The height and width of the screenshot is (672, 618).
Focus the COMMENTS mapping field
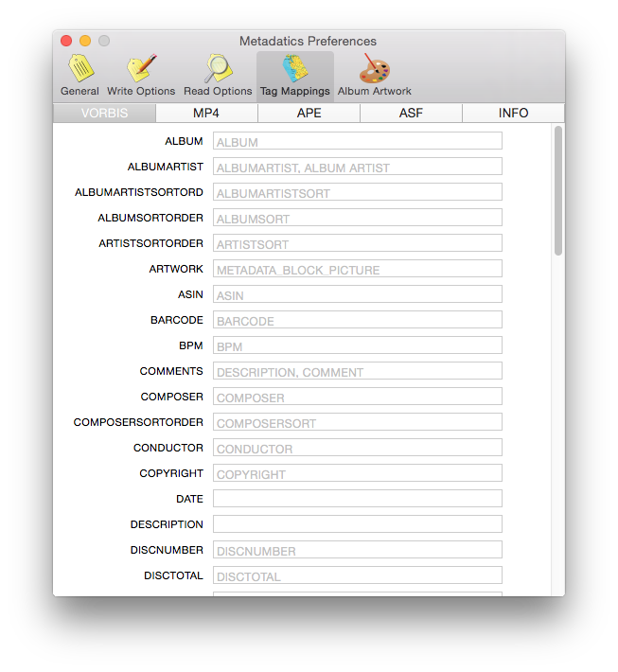point(358,371)
